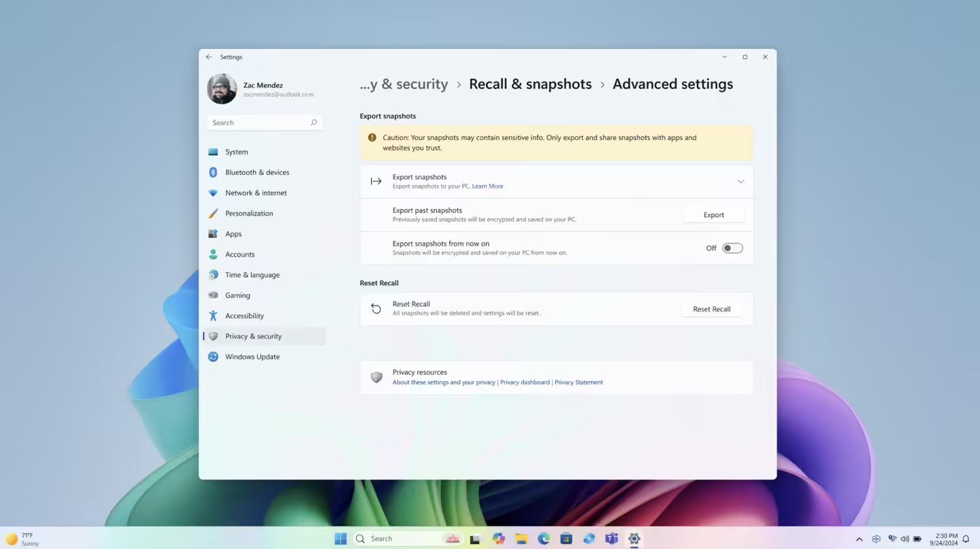980x549 pixels.
Task: Open Microsoft Teams from the taskbar
Action: (610, 538)
